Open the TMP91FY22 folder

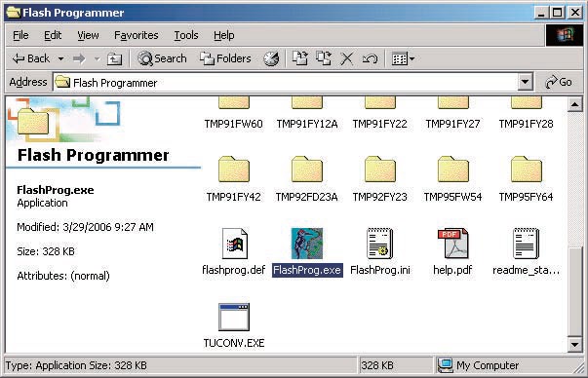click(x=380, y=114)
